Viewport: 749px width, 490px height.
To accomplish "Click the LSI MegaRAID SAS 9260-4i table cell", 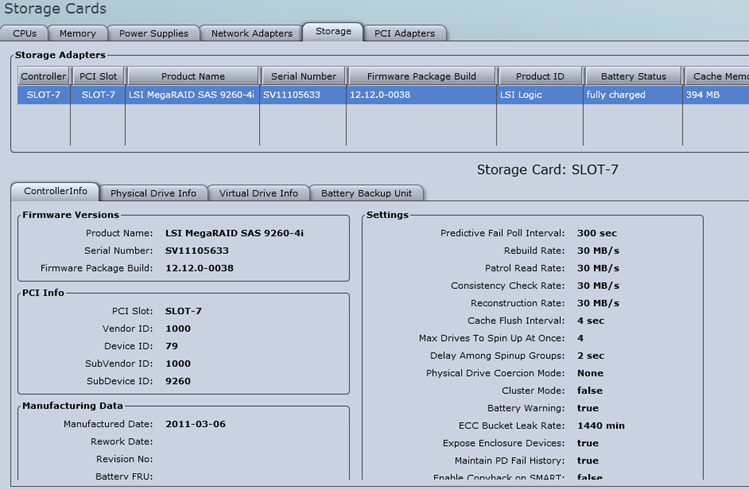I will pos(191,95).
